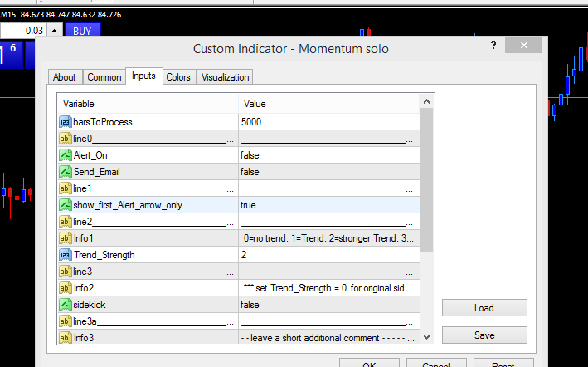
Task: Select the Send_Email variable name
Action: 97,172
